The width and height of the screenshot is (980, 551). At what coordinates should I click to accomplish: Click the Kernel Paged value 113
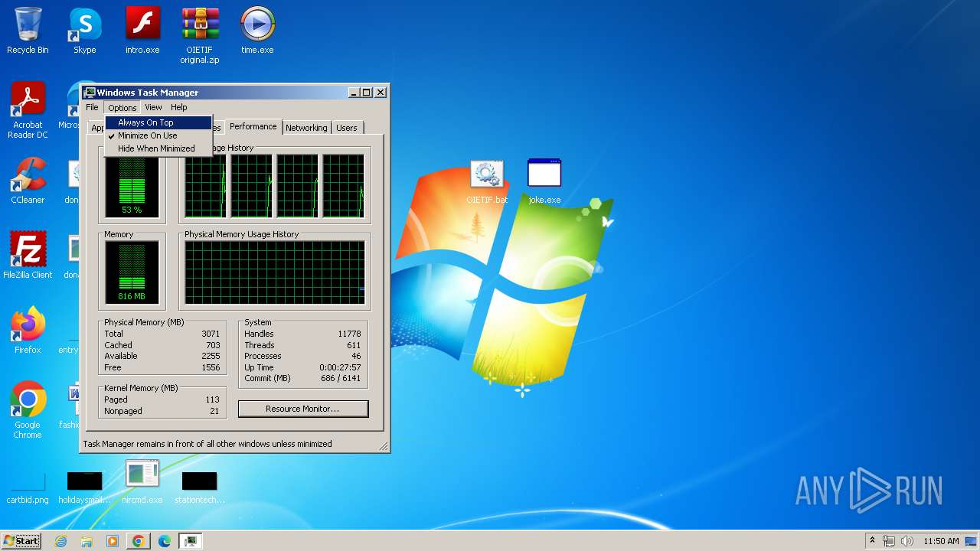213,399
